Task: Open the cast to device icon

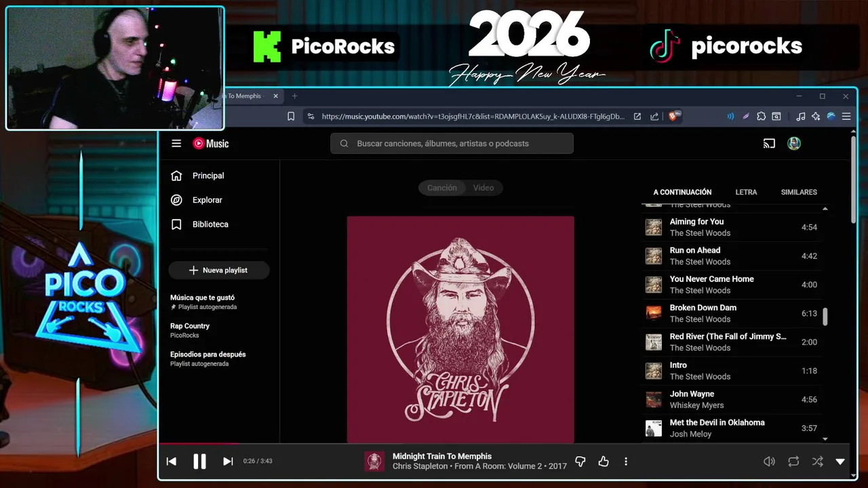Action: pyautogui.click(x=769, y=144)
